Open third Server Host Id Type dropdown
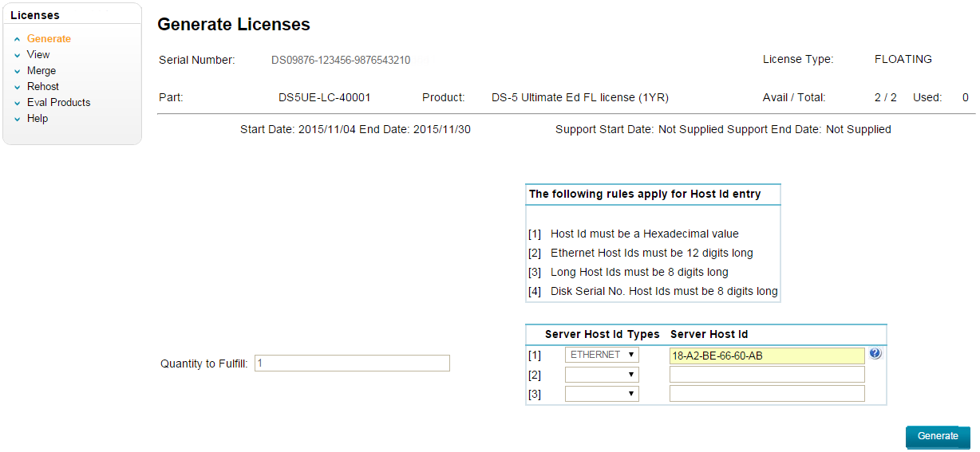The width and height of the screenshot is (980, 452). tap(602, 393)
